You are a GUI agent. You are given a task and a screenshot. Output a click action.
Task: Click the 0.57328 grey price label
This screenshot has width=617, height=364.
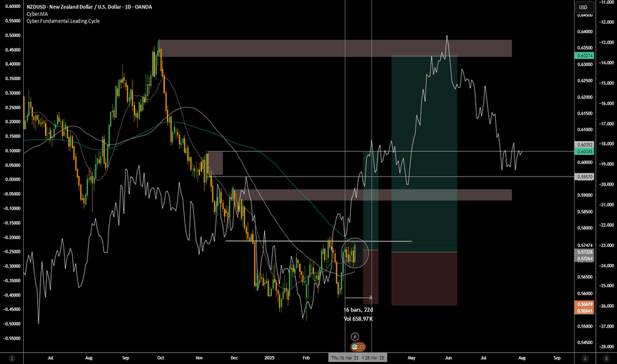click(585, 252)
